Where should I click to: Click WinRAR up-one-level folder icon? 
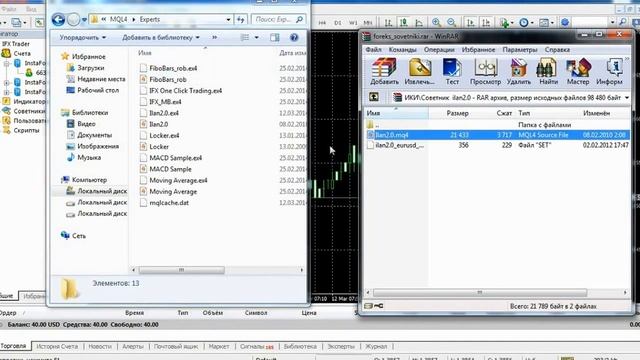click(373, 97)
